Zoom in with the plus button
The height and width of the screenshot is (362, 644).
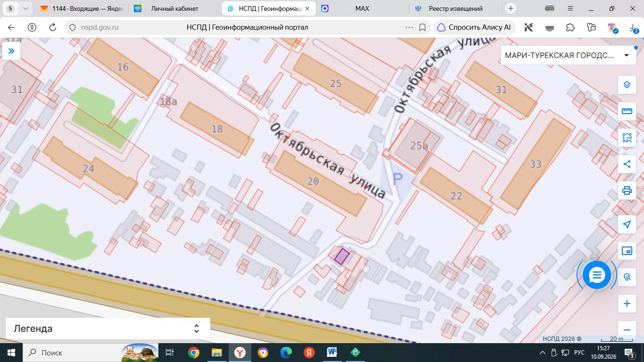[x=627, y=304]
